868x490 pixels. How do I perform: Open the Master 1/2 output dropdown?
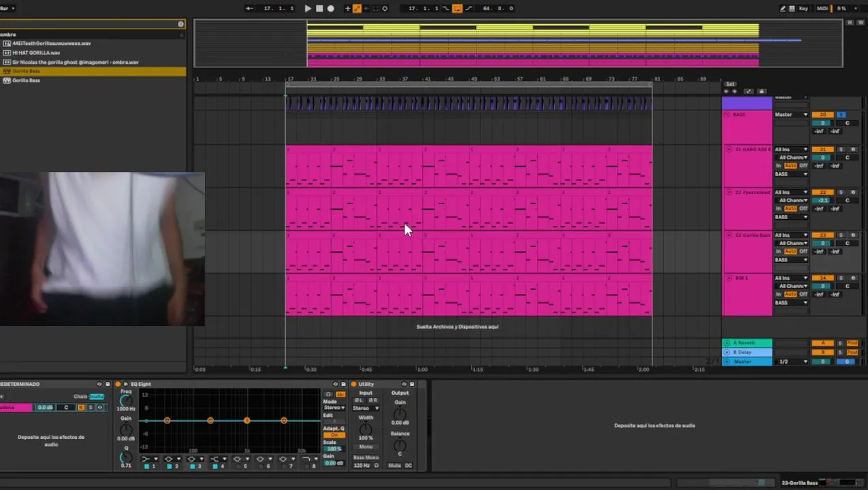(x=792, y=361)
